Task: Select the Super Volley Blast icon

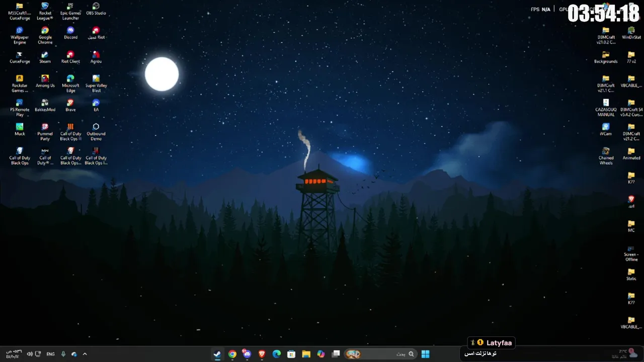Action: tap(96, 84)
